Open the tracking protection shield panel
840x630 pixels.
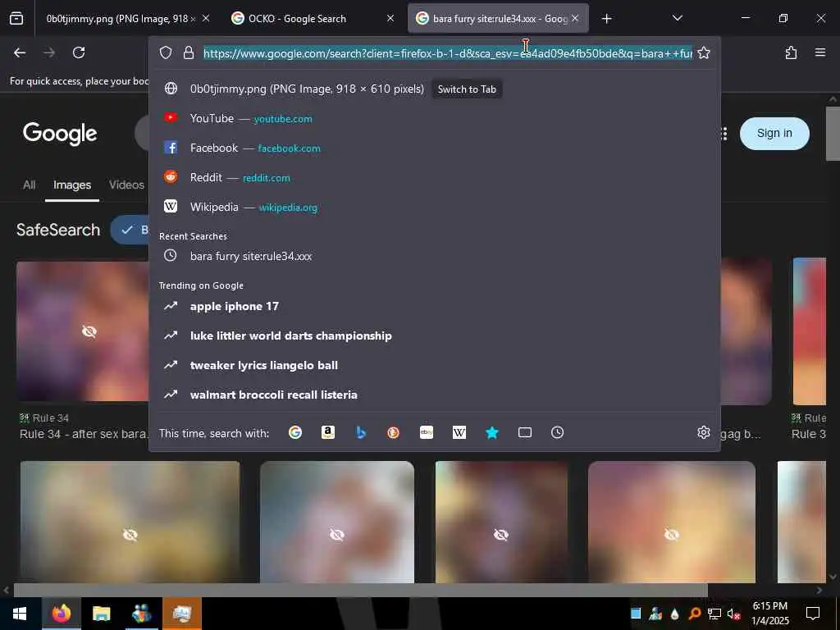[166, 52]
